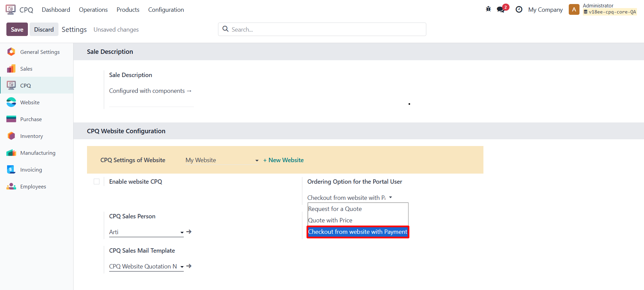Click the Administrator avatar icon
The image size is (644, 290).
[574, 9]
